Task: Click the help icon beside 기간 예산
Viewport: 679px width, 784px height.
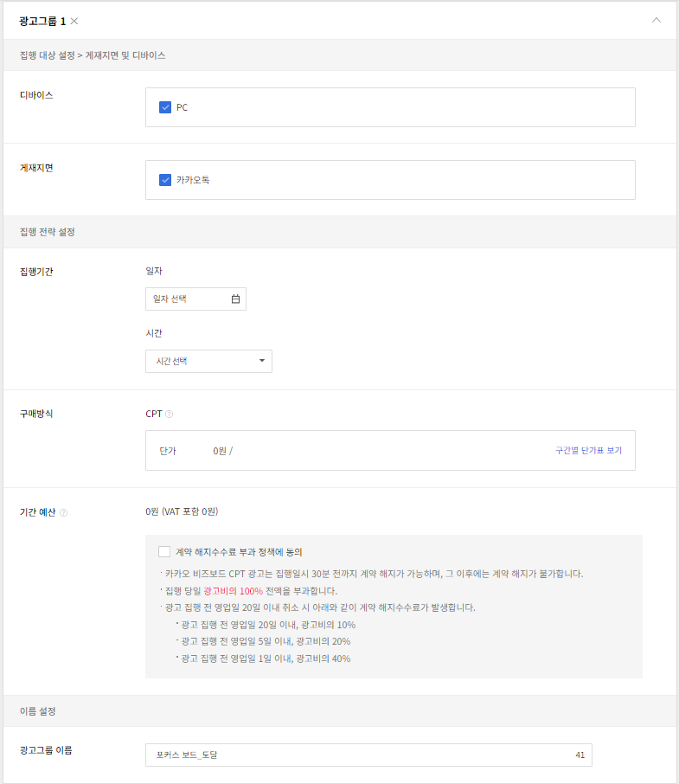Action: pyautogui.click(x=64, y=512)
